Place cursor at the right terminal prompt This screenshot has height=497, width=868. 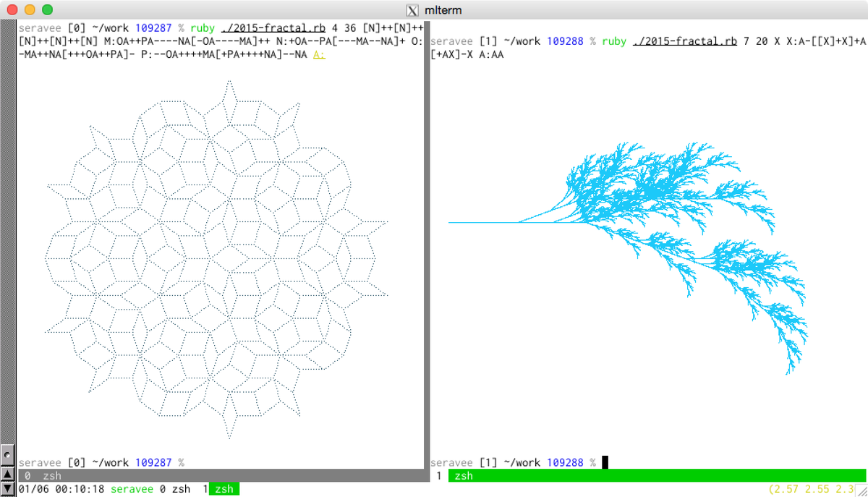605,461
